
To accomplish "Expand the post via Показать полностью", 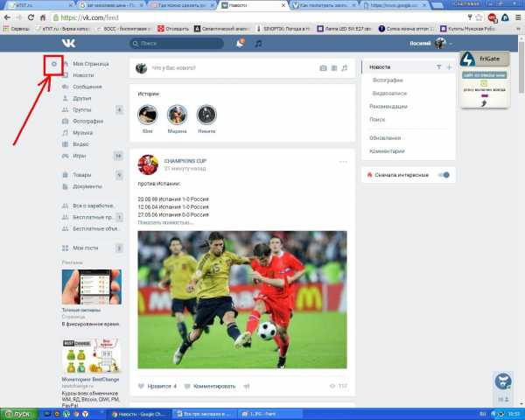I will [x=165, y=222].
